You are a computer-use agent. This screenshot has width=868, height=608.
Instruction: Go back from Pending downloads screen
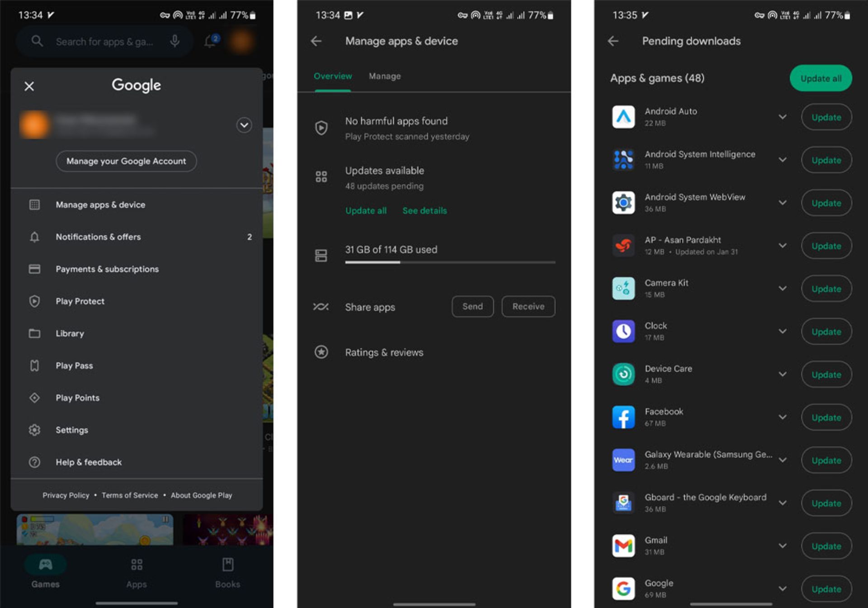[613, 41]
